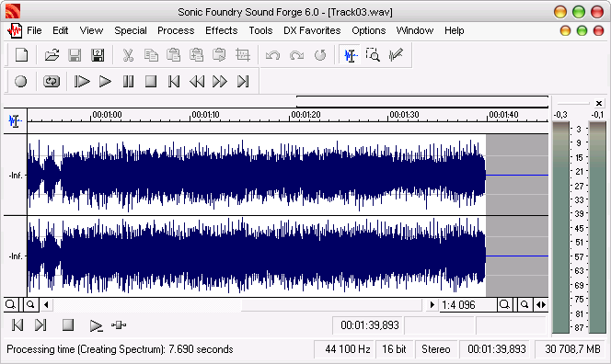Click Go to Start in transport toolbar
611x364 pixels.
174,82
